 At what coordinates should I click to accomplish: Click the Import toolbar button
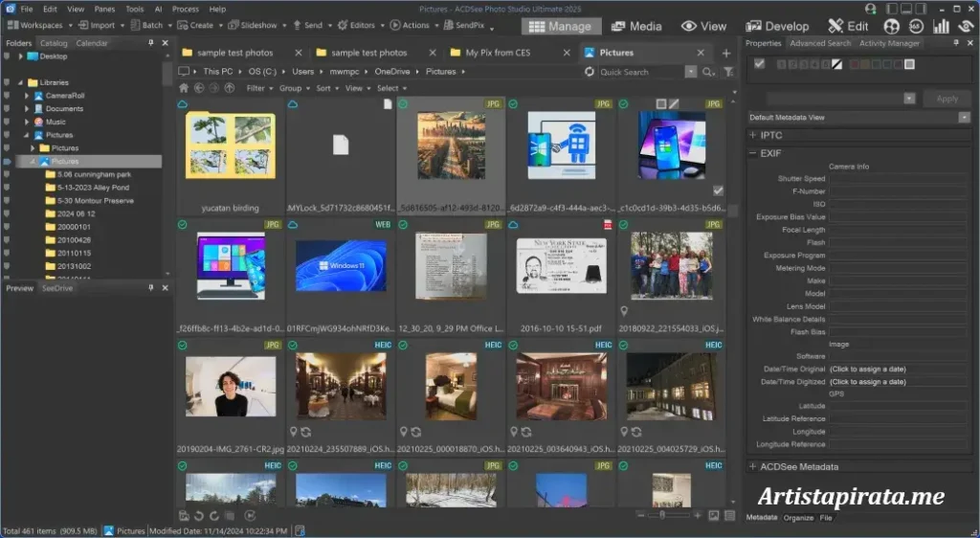97,25
